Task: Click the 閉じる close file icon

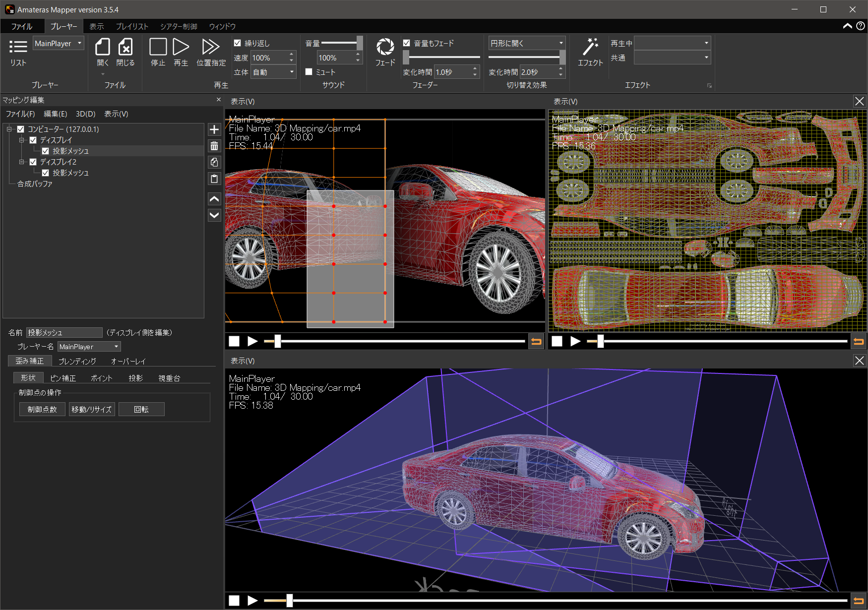Action: (x=125, y=47)
